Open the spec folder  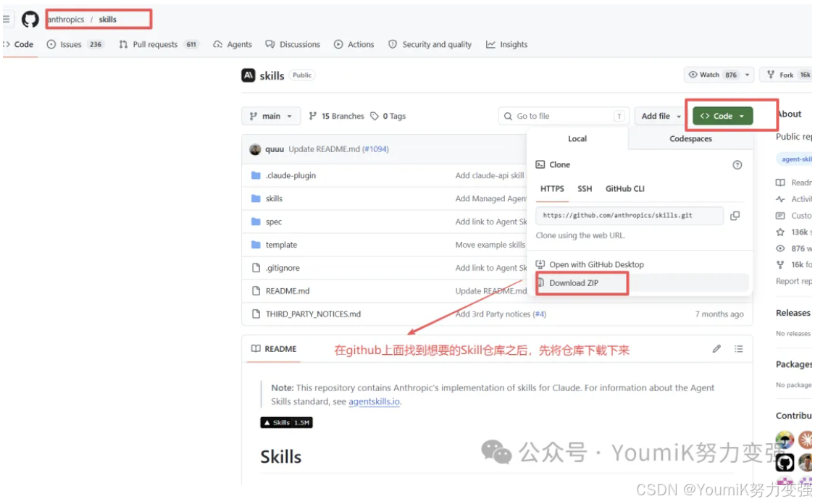pos(273,222)
